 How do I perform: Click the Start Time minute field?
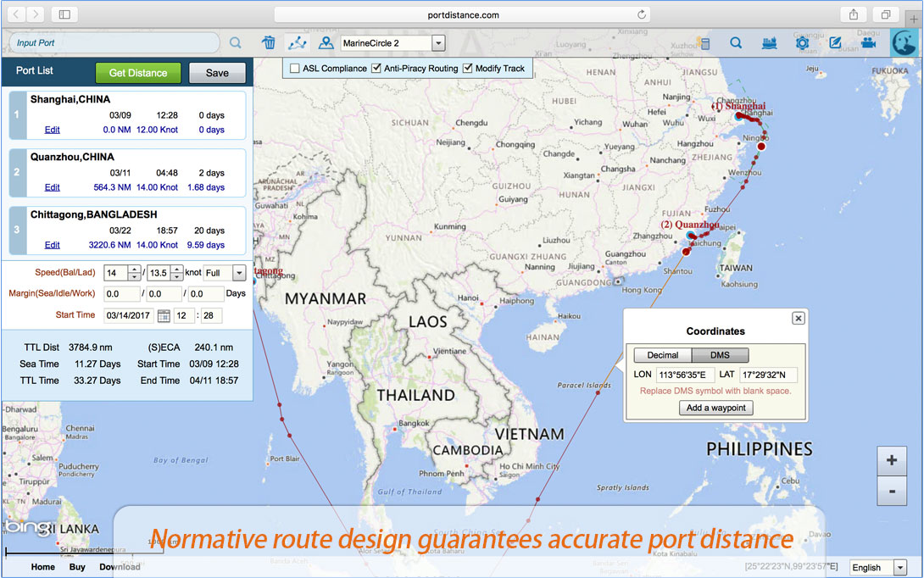tap(211, 316)
